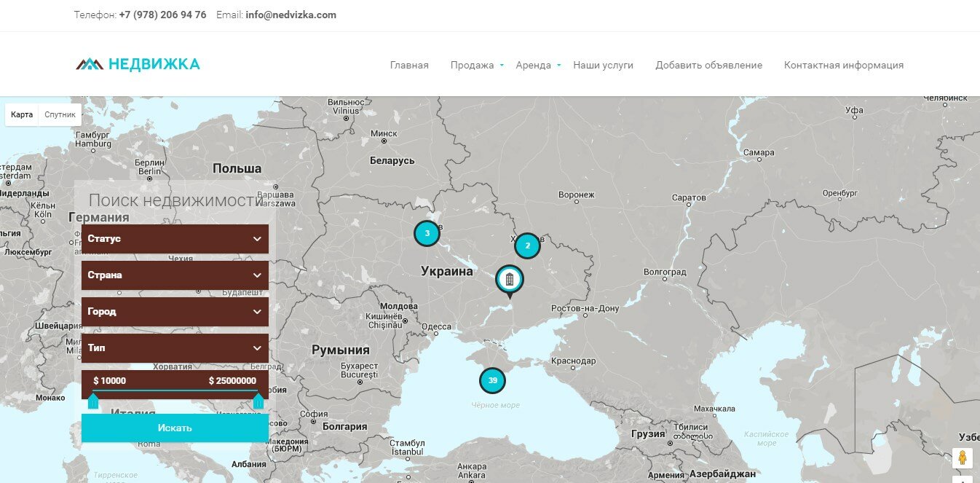Go to the Главная page
The image size is (980, 483).
point(409,65)
